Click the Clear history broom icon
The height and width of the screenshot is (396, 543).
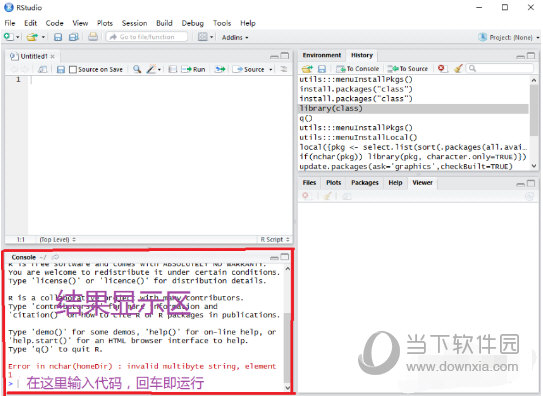(459, 69)
